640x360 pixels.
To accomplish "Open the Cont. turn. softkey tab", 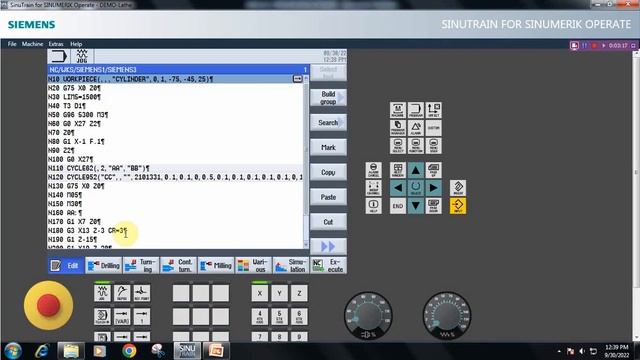I will pos(179,266).
